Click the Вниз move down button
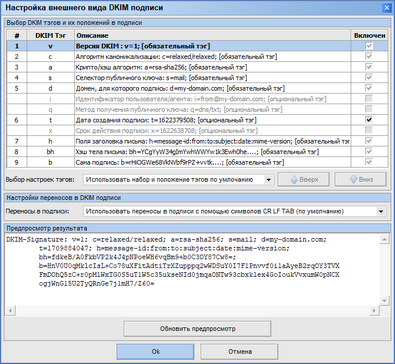The height and width of the screenshot is (364, 395). coord(361,179)
